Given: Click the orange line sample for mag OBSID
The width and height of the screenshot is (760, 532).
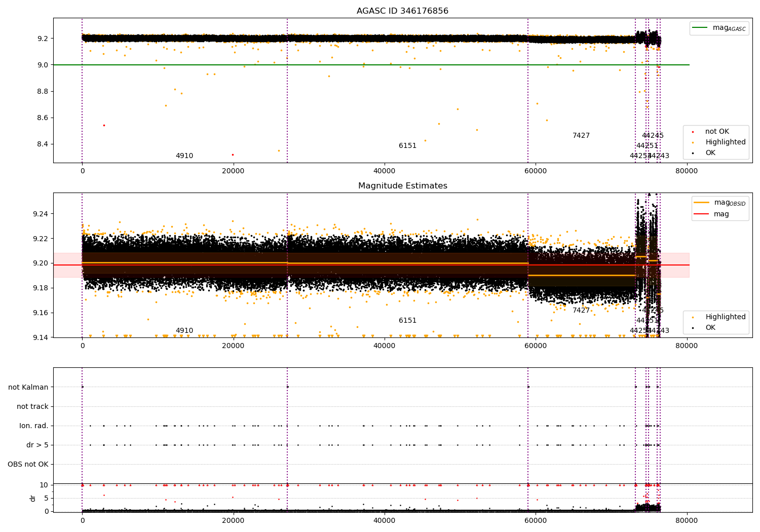Looking at the screenshot, I should tap(701, 203).
